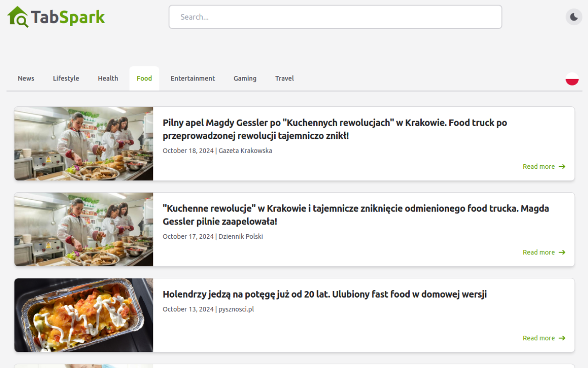Select the Food tab
Viewport: 588px width, 368px height.
(144, 78)
